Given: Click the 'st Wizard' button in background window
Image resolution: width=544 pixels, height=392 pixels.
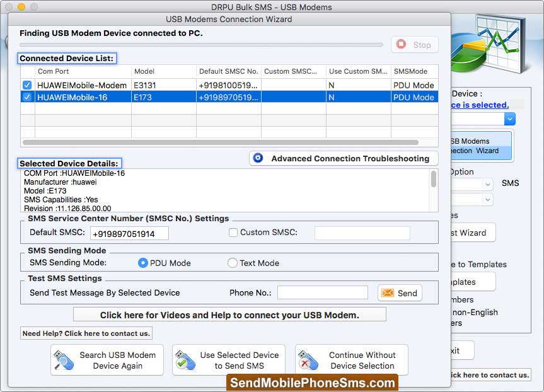Looking at the screenshot, I should pos(473,233).
